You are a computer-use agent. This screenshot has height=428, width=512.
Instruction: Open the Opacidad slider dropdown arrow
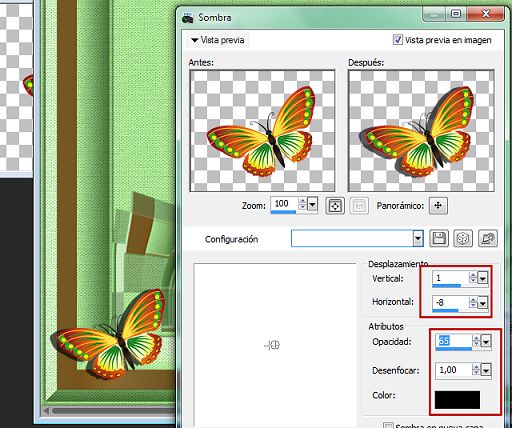(486, 342)
